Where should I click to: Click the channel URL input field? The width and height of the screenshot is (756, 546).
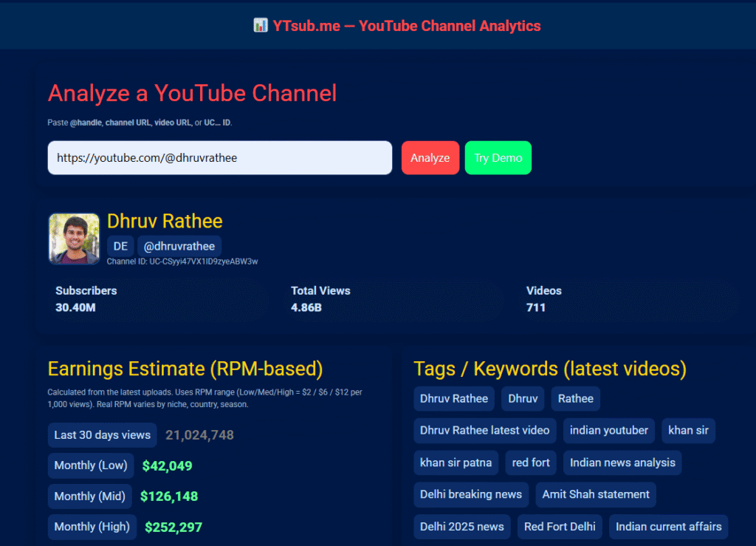219,157
